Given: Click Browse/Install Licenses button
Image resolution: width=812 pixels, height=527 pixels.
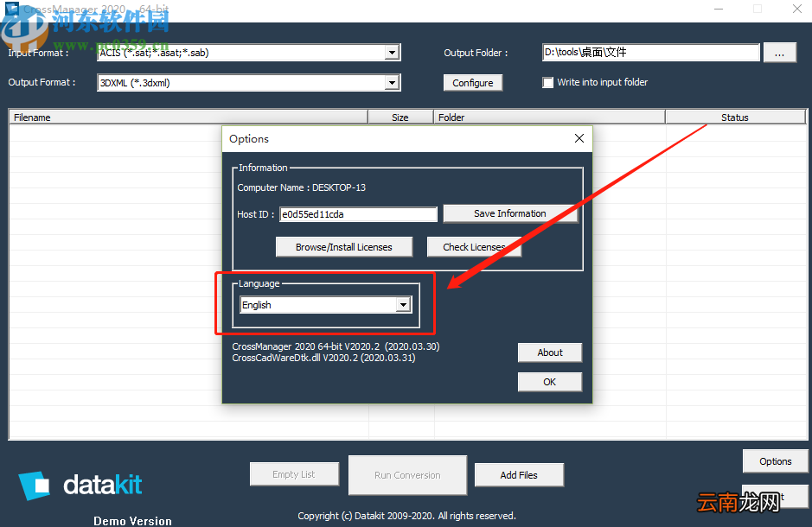Looking at the screenshot, I should [344, 247].
